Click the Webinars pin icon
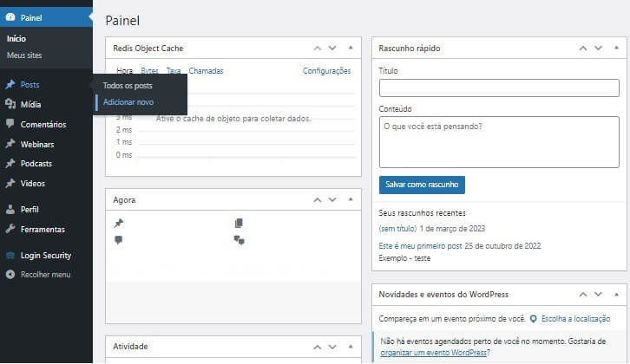Image resolution: width=630 pixels, height=364 pixels. click(x=10, y=144)
